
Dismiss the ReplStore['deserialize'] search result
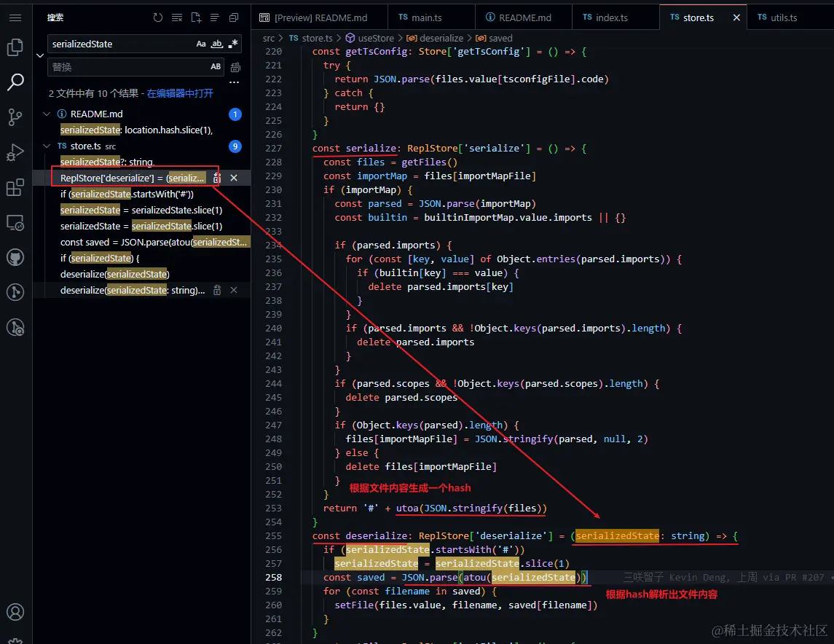[x=234, y=178]
